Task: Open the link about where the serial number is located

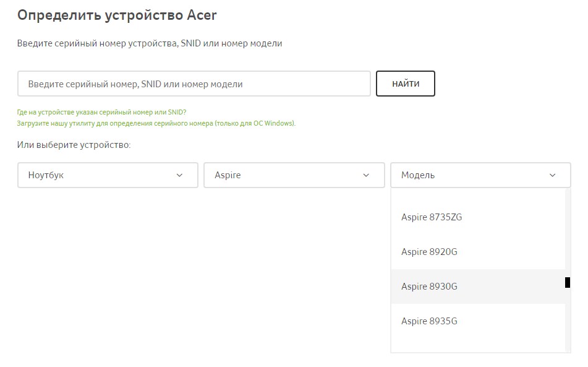Action: click(x=102, y=113)
